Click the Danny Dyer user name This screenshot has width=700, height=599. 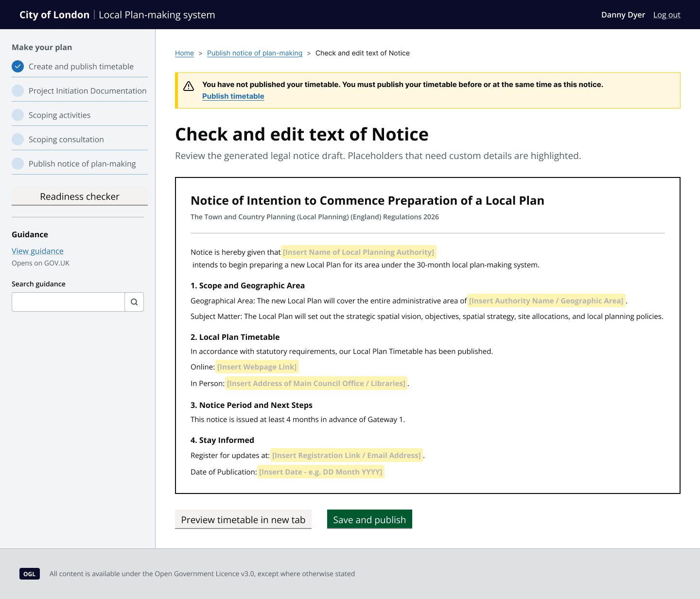tap(623, 15)
